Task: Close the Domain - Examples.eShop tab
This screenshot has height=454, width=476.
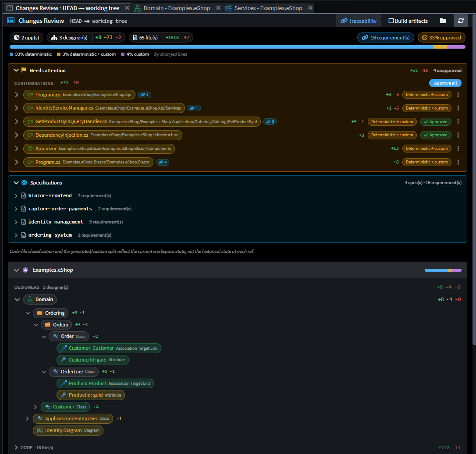Action: click(x=218, y=8)
